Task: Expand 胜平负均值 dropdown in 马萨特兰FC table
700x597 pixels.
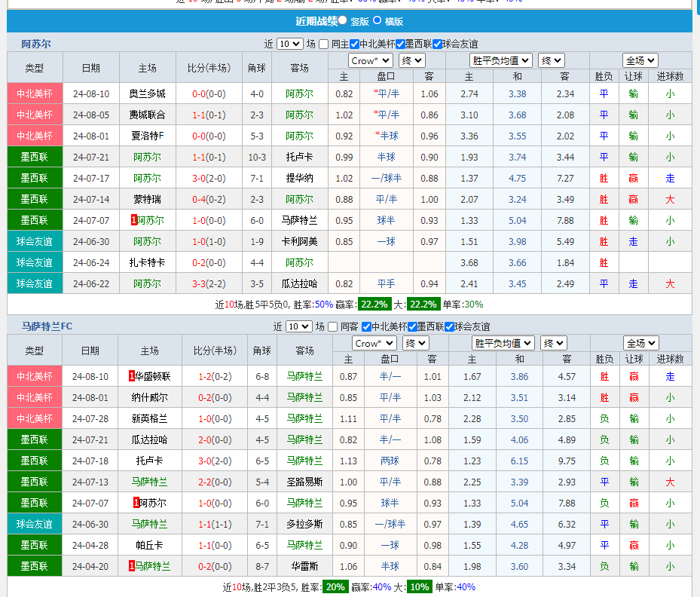Action: pyautogui.click(x=492, y=343)
